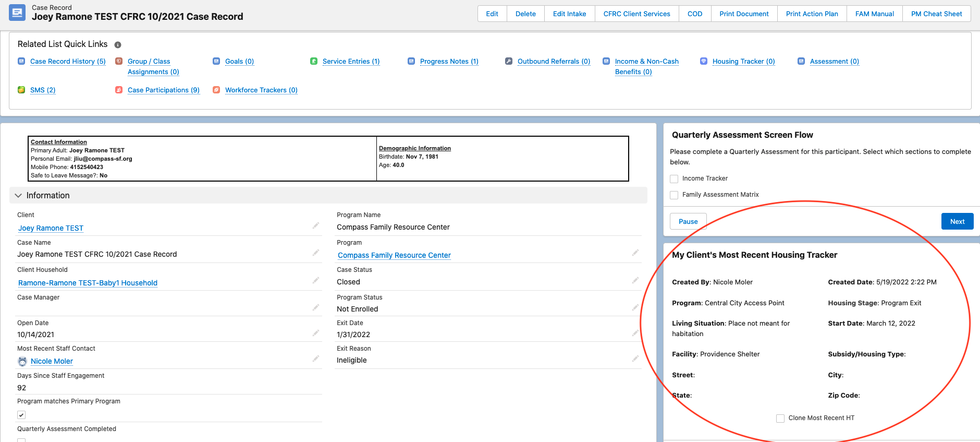Open Outbound Referrals (0) link
This screenshot has height=442, width=980.
pos(554,61)
